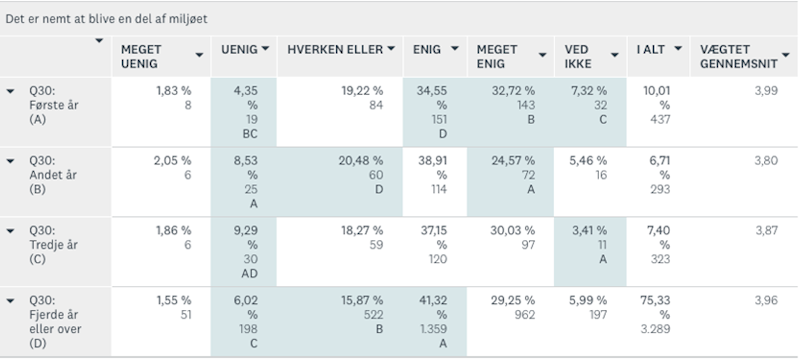Select the Andet år HVERKEN ELLER cell 20,48 %
The width and height of the screenshot is (800, 360).
340,182
